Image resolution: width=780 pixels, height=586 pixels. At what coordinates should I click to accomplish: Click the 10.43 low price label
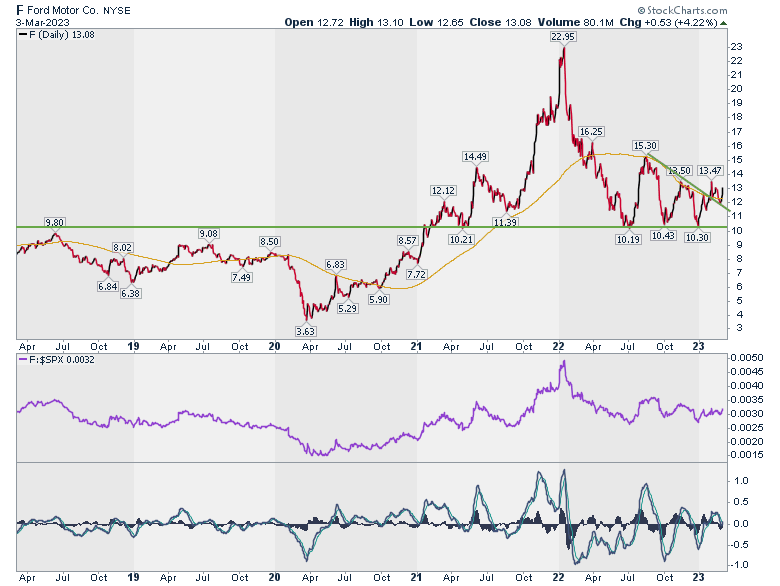coord(663,236)
